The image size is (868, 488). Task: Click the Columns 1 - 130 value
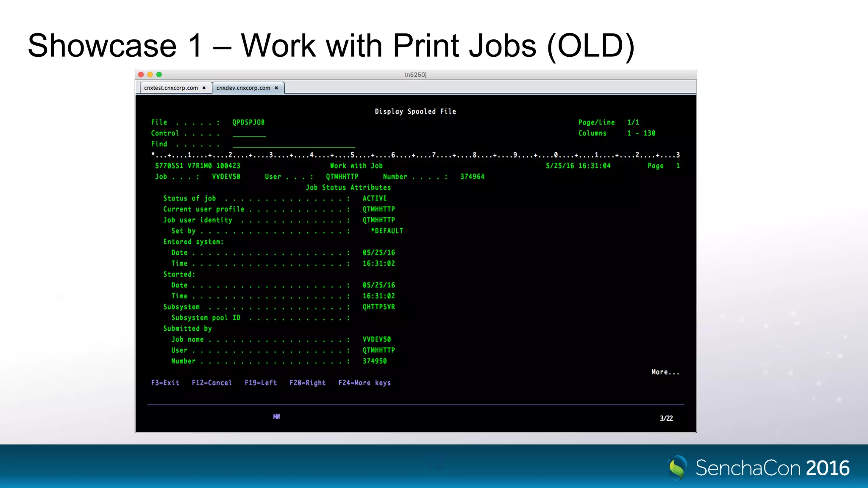click(x=641, y=133)
